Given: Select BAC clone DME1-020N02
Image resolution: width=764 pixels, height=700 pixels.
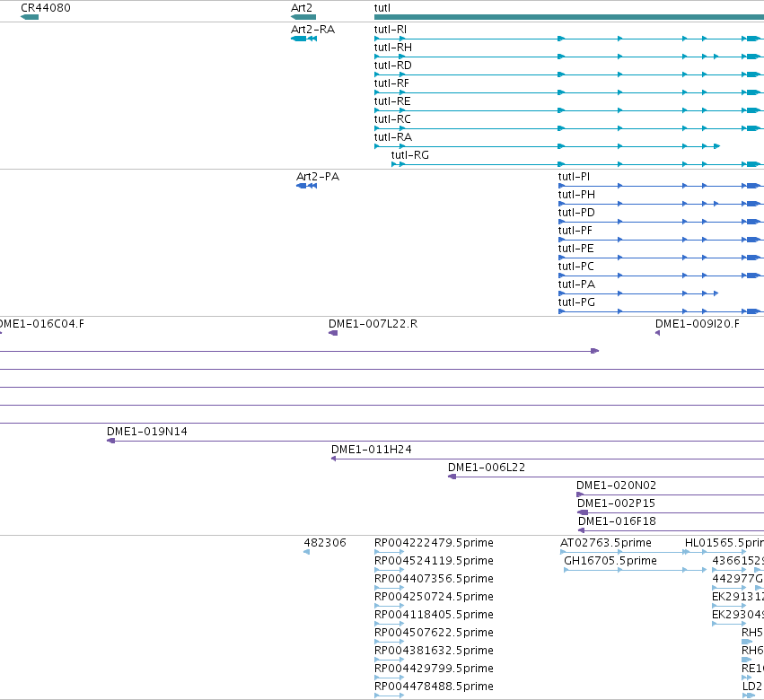Looking at the screenshot, I should [x=617, y=486].
